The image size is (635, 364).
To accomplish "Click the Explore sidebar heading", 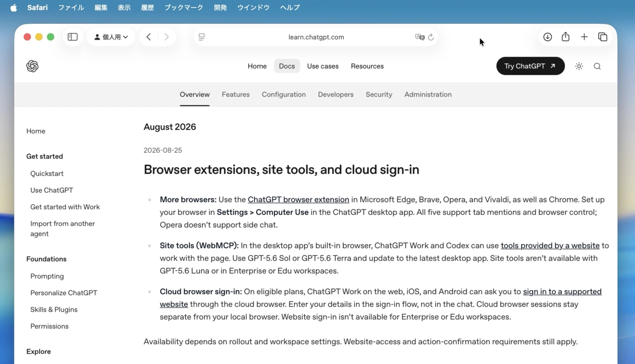I will click(39, 352).
